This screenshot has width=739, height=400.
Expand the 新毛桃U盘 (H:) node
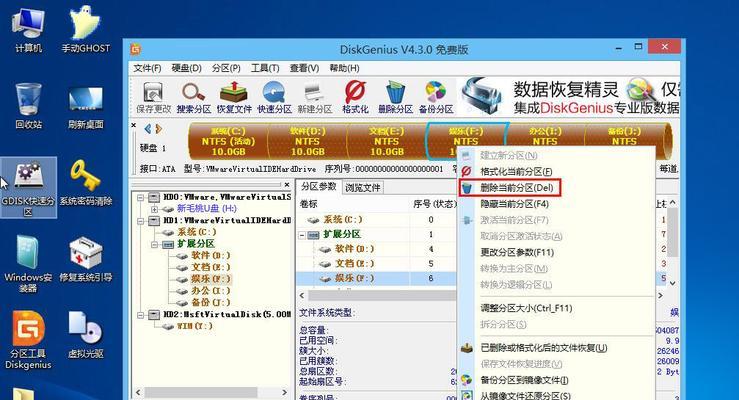(x=155, y=209)
